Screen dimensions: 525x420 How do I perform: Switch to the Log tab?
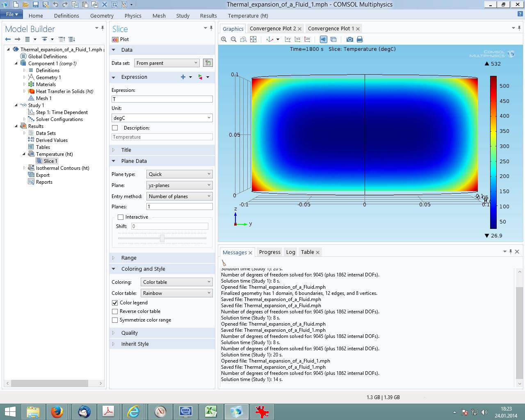[291, 252]
